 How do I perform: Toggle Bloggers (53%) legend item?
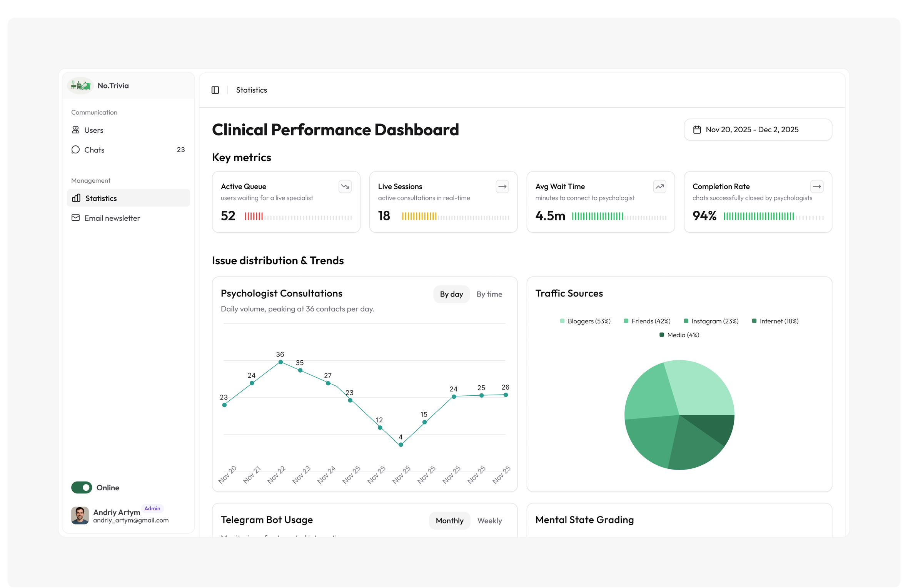tap(585, 321)
